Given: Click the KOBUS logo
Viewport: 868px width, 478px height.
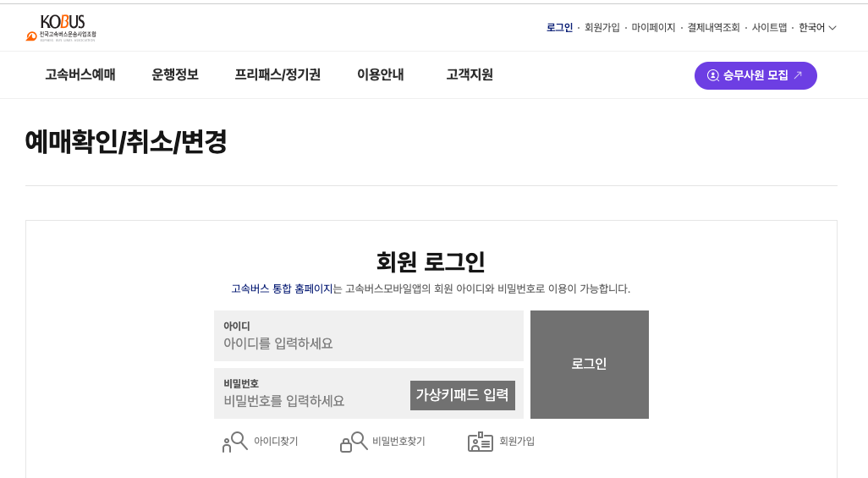Looking at the screenshot, I should coord(62,28).
